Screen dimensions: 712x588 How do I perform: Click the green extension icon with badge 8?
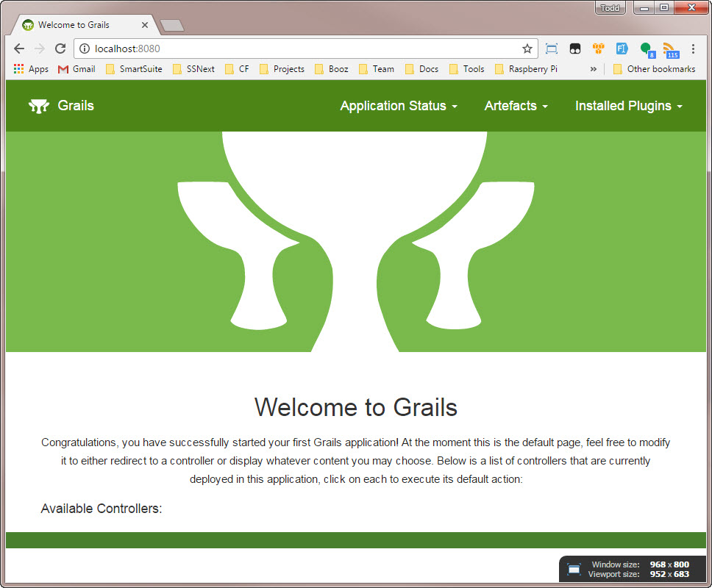pos(647,50)
